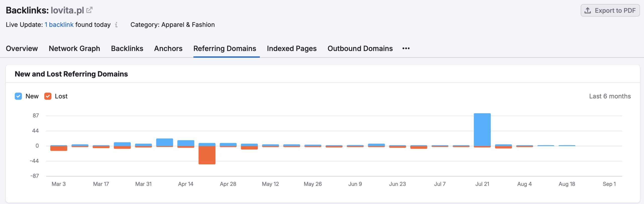Viewport: 644px width, 204px height.
Task: Click the Live Update info icon
Action: tap(116, 25)
